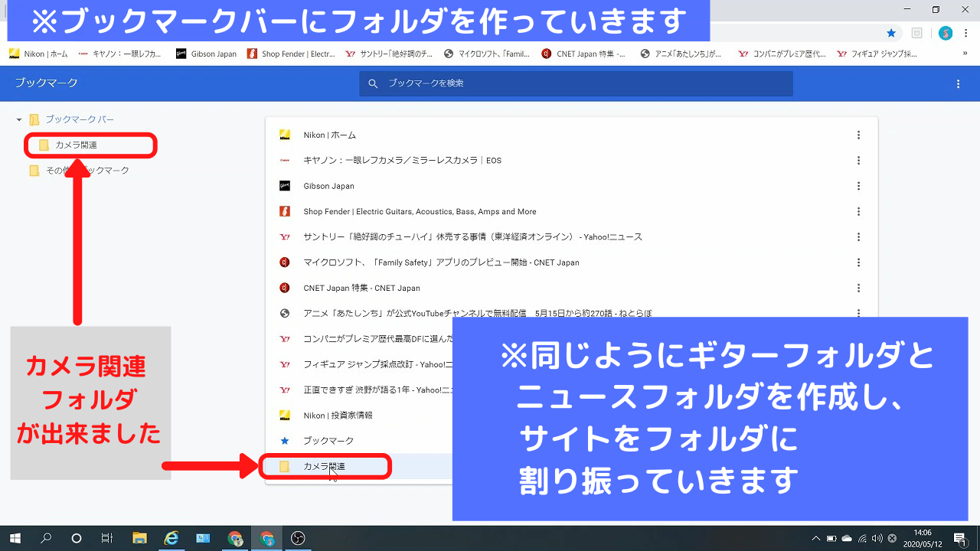Select the ブックマーク row with blue star
Image resolution: width=980 pixels, height=551 pixels.
359,441
